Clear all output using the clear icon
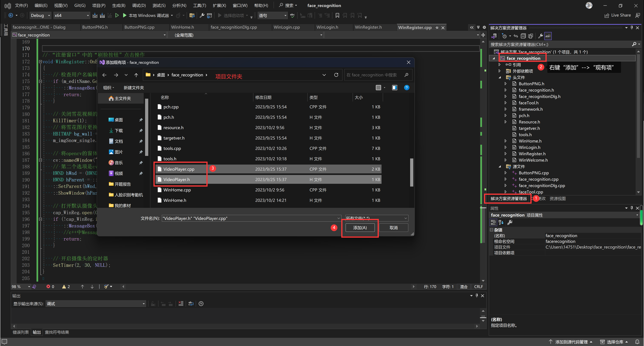644x346 pixels. tap(181, 304)
